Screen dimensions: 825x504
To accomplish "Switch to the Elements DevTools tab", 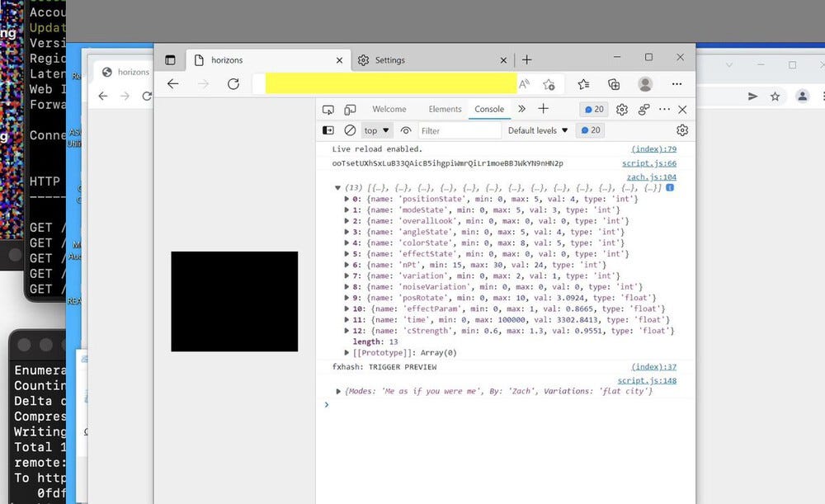I will pyautogui.click(x=445, y=109).
